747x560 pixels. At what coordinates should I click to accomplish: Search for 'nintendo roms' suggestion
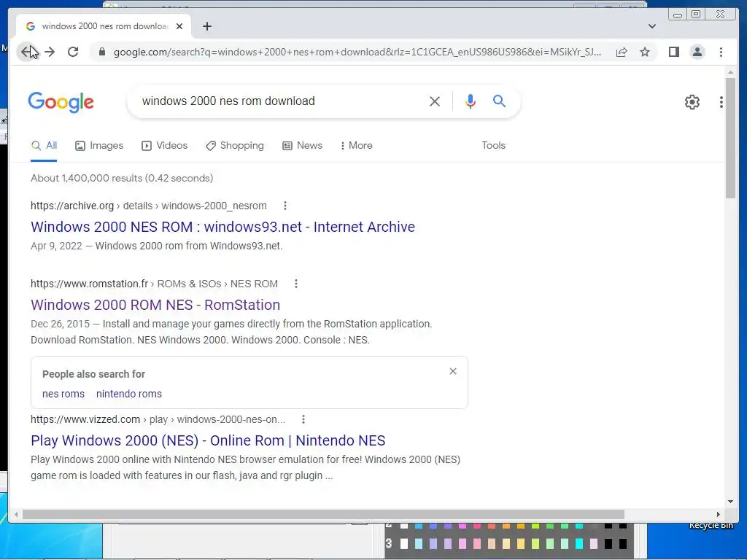[x=128, y=394]
